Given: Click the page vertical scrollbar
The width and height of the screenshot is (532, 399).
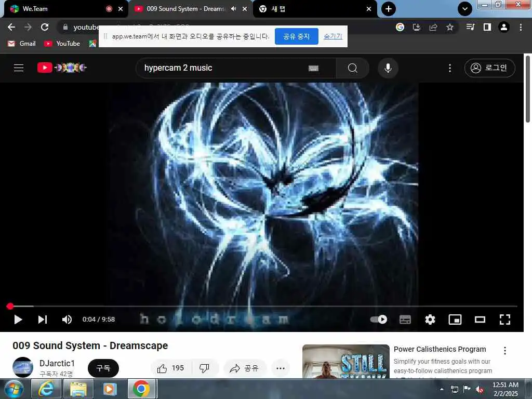Looking at the screenshot, I should 528,89.
